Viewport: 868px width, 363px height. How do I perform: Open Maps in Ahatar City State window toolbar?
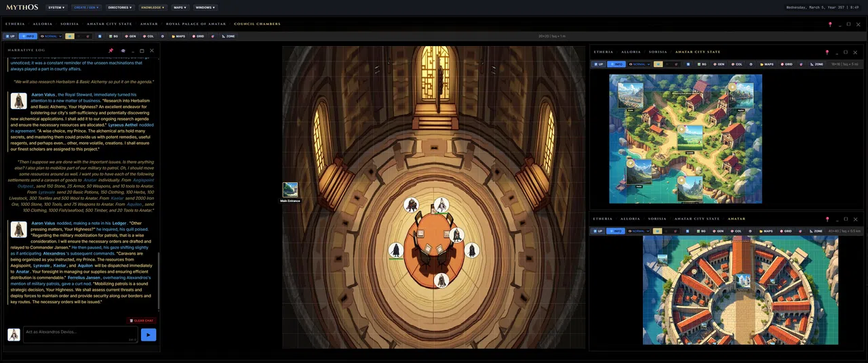[766, 64]
